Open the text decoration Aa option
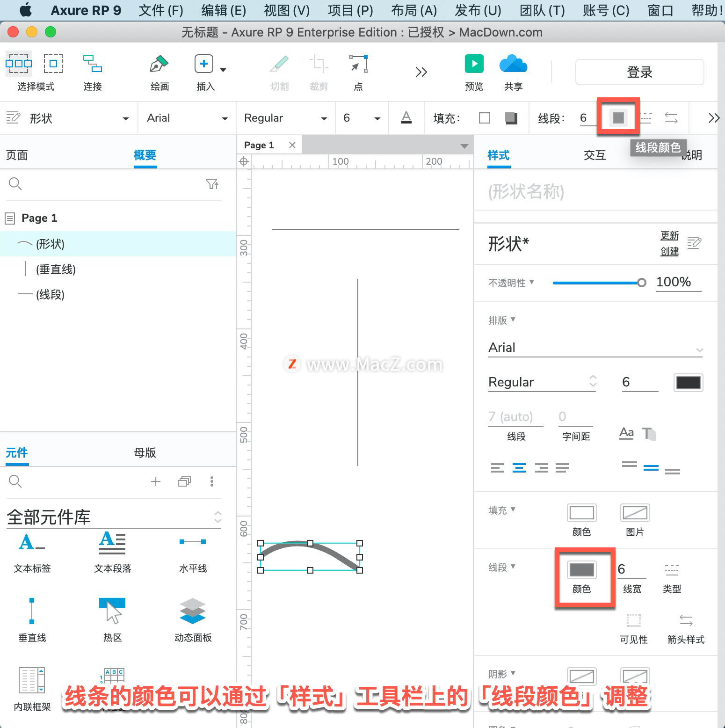The height and width of the screenshot is (728, 725). click(x=626, y=434)
